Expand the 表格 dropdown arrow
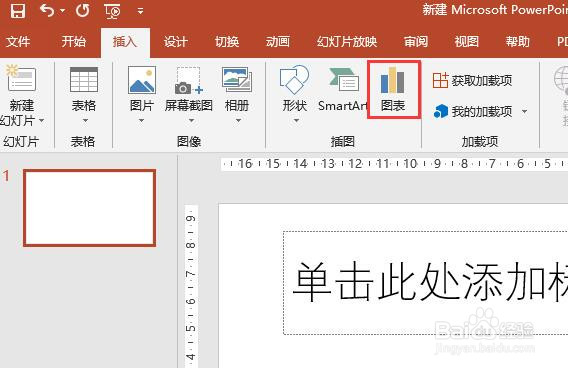 85,120
